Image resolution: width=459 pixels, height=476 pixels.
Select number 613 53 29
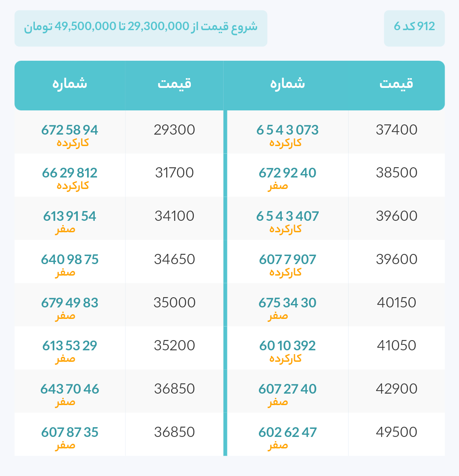[x=70, y=346]
